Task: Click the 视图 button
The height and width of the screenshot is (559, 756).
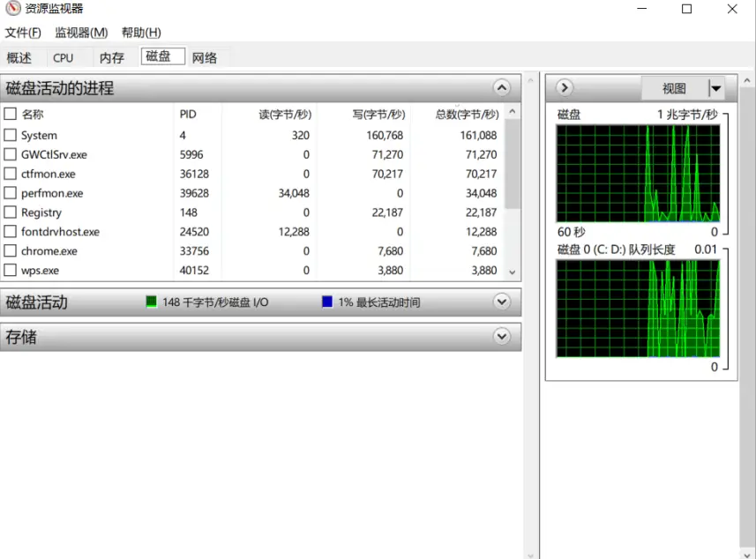Action: coord(674,88)
